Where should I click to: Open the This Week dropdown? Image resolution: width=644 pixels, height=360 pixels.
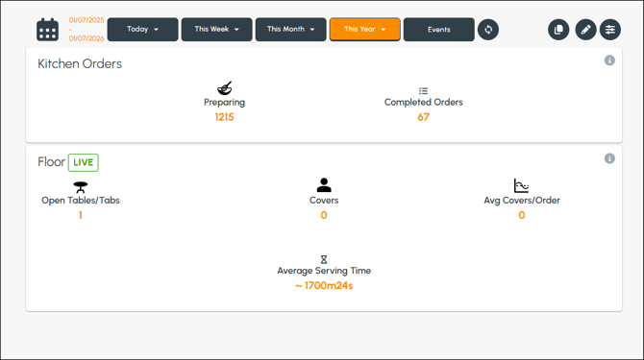[x=216, y=30]
